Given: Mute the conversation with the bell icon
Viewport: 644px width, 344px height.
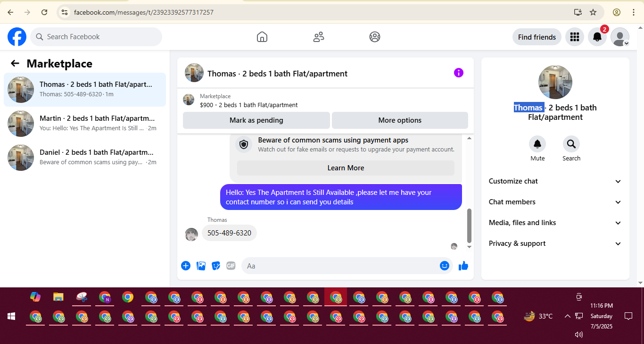Looking at the screenshot, I should 537,144.
